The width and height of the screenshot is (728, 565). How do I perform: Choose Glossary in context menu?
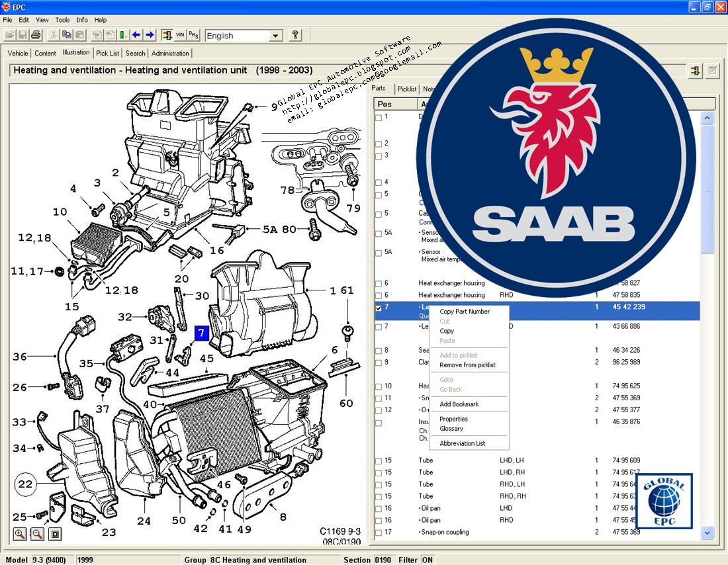[451, 429]
